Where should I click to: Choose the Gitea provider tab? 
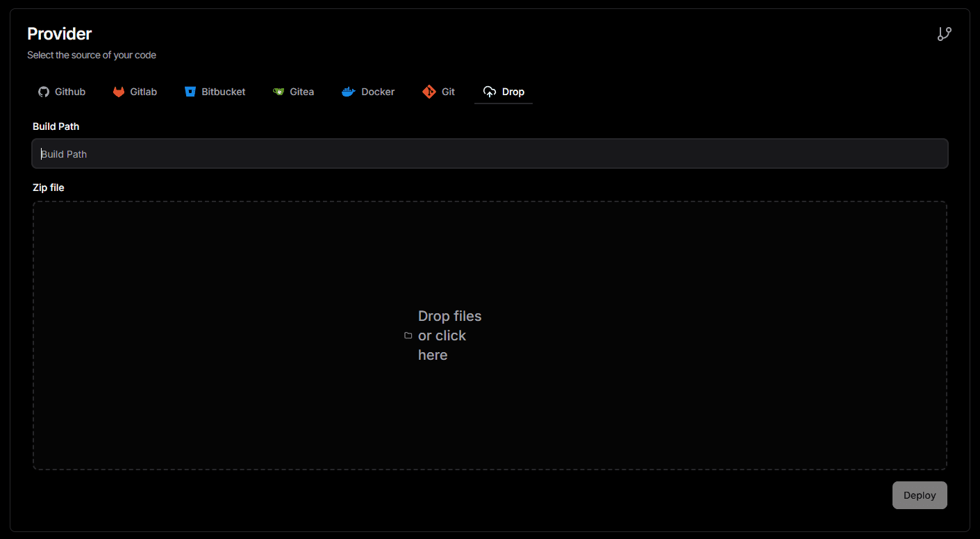pos(301,92)
